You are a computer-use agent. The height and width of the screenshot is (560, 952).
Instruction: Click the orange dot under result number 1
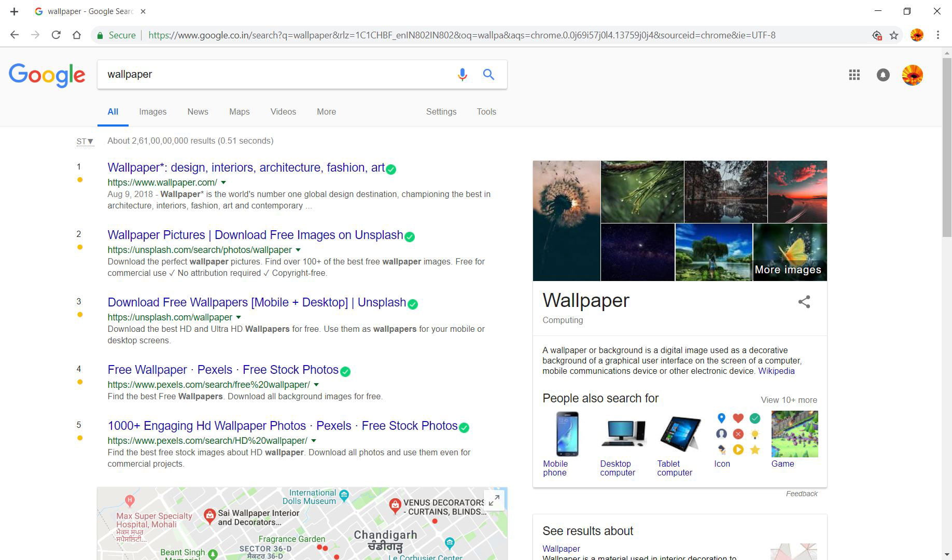80,180
